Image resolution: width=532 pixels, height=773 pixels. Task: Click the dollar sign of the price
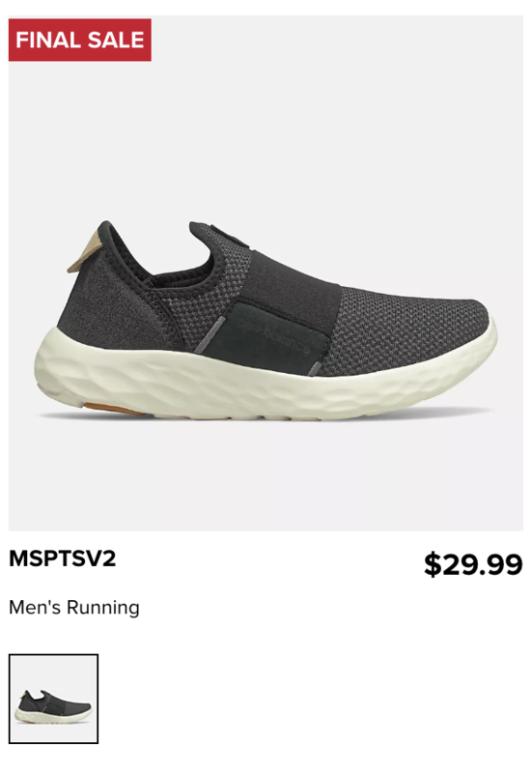433,565
